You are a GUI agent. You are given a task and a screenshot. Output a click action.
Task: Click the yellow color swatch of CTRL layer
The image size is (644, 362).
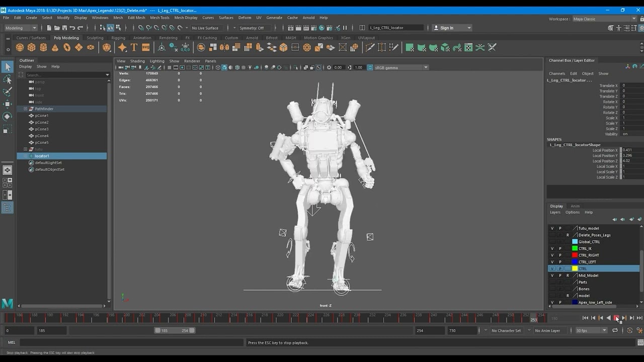(x=575, y=268)
